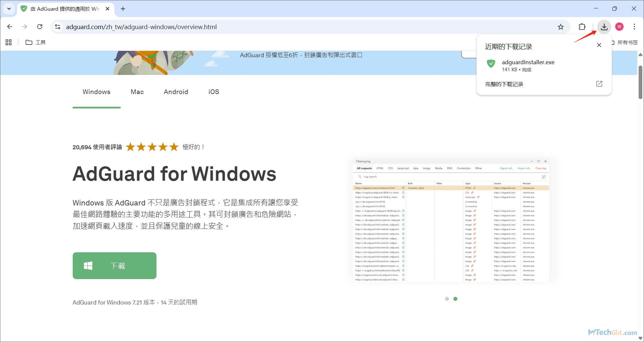Open the 工具 bookmarks folder
The image size is (644, 342).
[36, 42]
